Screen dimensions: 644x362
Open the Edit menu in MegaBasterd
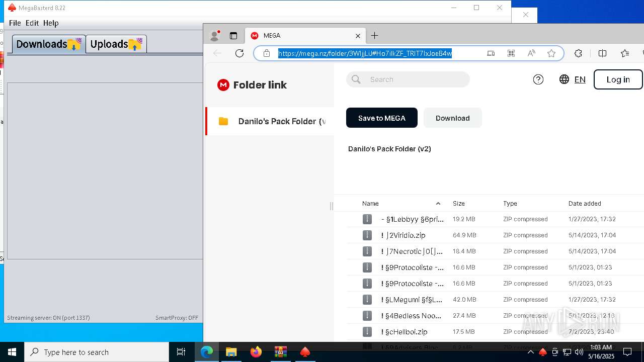(32, 23)
